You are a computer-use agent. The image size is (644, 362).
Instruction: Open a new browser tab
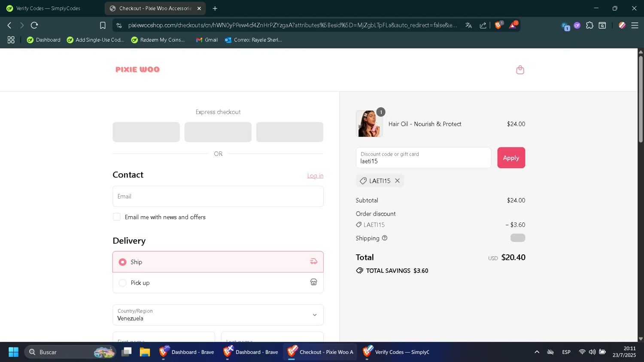[x=215, y=8]
